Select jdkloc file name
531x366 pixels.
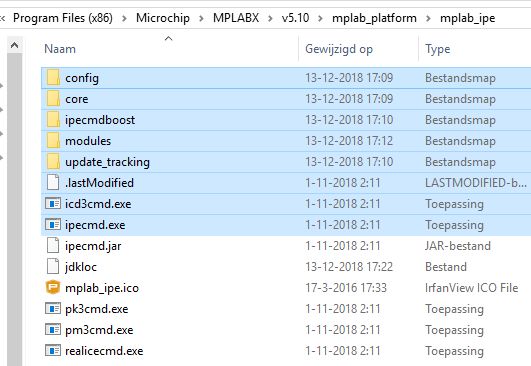pyautogui.click(x=81, y=267)
